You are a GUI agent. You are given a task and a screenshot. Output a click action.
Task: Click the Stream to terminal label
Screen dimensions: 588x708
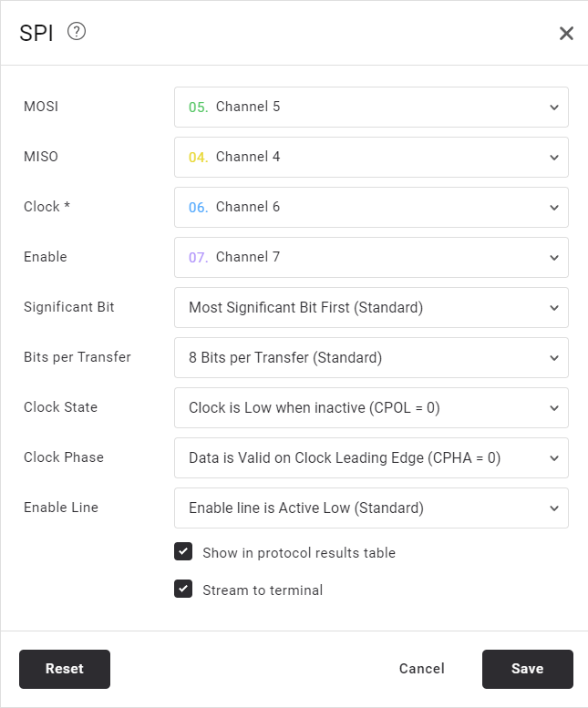pyautogui.click(x=263, y=590)
